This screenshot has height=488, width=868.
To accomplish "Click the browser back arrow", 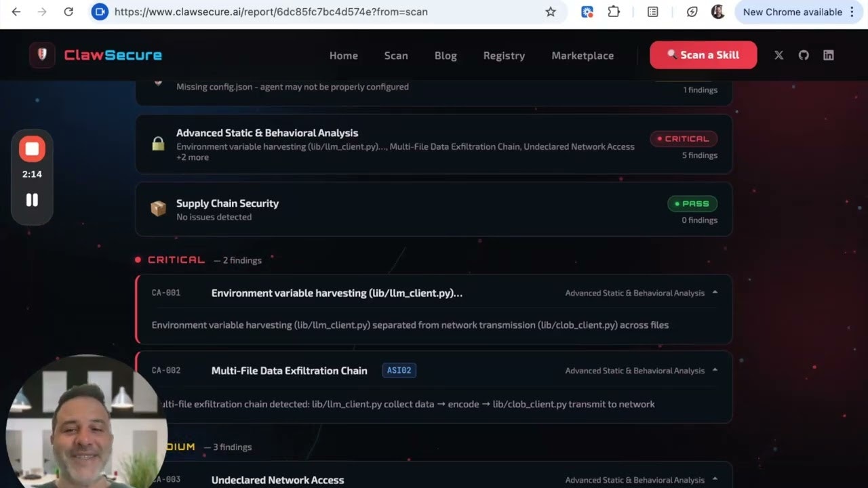I will tap(16, 12).
